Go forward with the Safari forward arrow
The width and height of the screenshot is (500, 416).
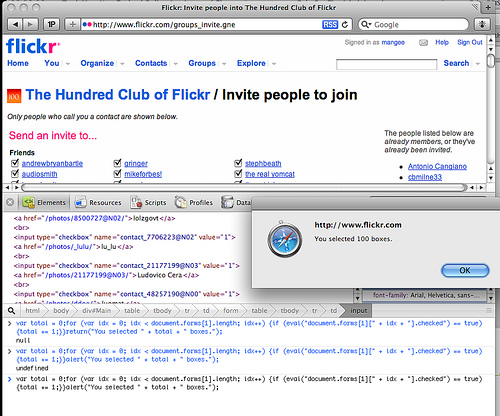[30, 24]
